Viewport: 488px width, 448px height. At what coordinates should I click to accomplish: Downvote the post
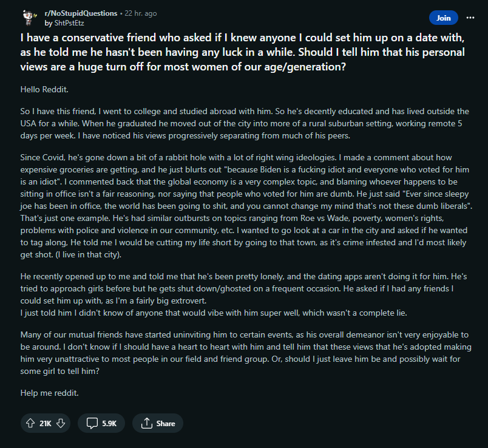[61, 423]
